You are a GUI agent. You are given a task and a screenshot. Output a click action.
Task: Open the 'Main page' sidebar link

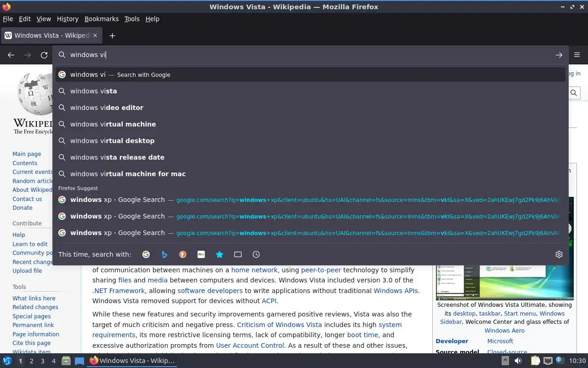27,154
